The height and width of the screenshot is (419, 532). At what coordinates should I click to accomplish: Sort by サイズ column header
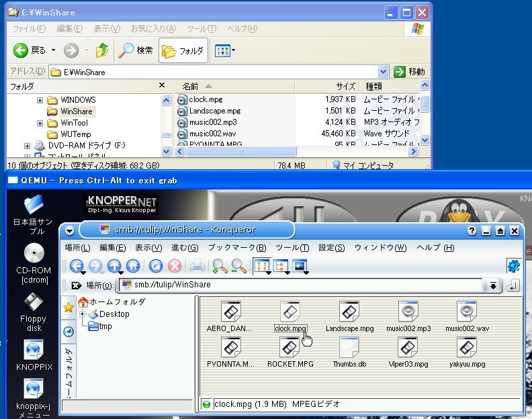point(327,87)
